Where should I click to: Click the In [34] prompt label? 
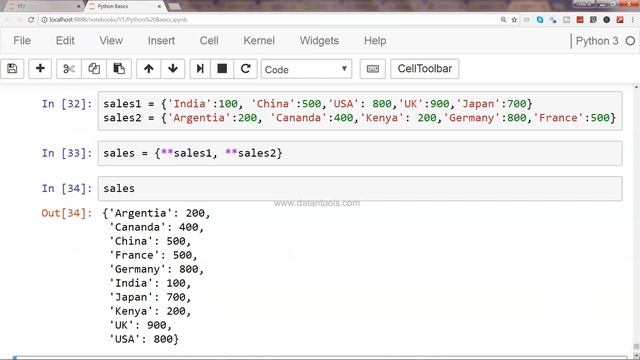67,188
